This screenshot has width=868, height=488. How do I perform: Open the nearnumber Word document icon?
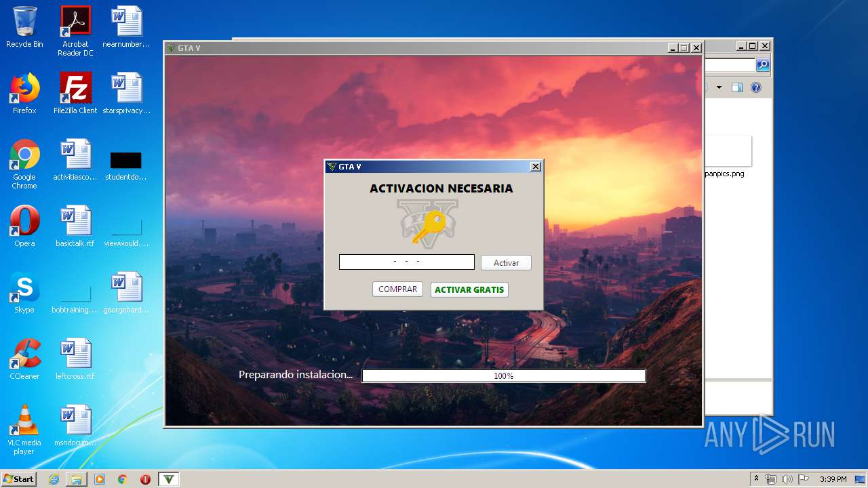pyautogui.click(x=126, y=27)
